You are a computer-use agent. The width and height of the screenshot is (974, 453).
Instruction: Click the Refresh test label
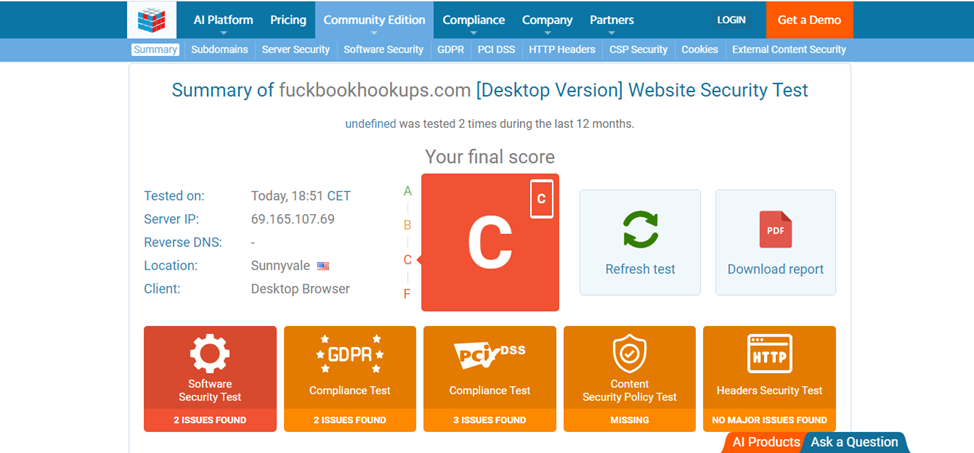click(x=640, y=269)
